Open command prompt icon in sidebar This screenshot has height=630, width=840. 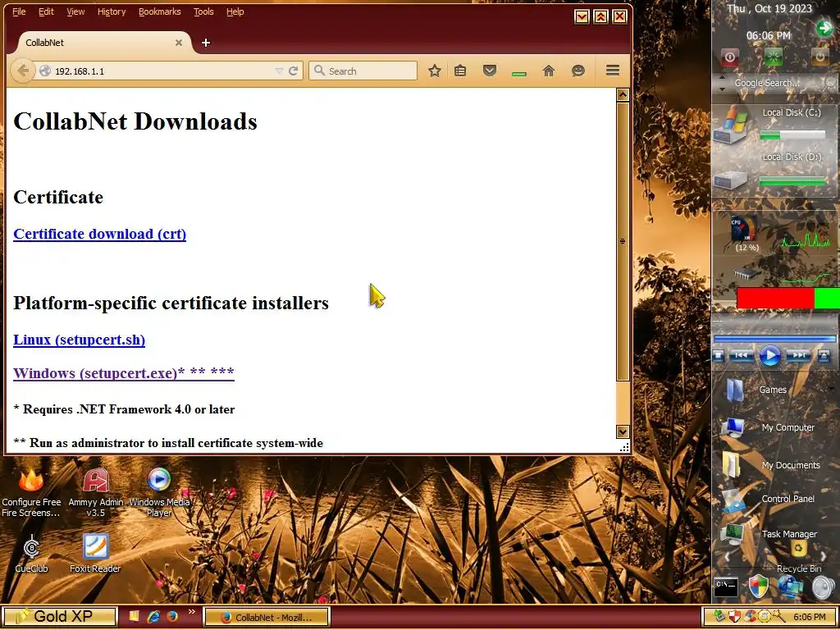(x=726, y=587)
